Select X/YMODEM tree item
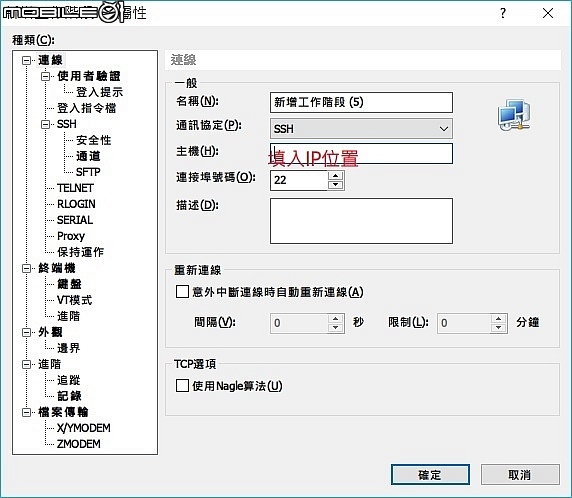Image resolution: width=572 pixels, height=498 pixels. tap(84, 428)
